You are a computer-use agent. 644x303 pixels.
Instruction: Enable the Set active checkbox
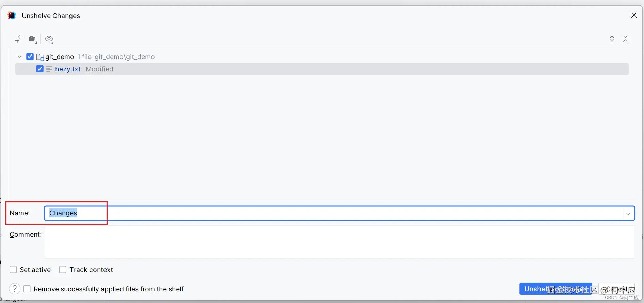pyautogui.click(x=14, y=270)
